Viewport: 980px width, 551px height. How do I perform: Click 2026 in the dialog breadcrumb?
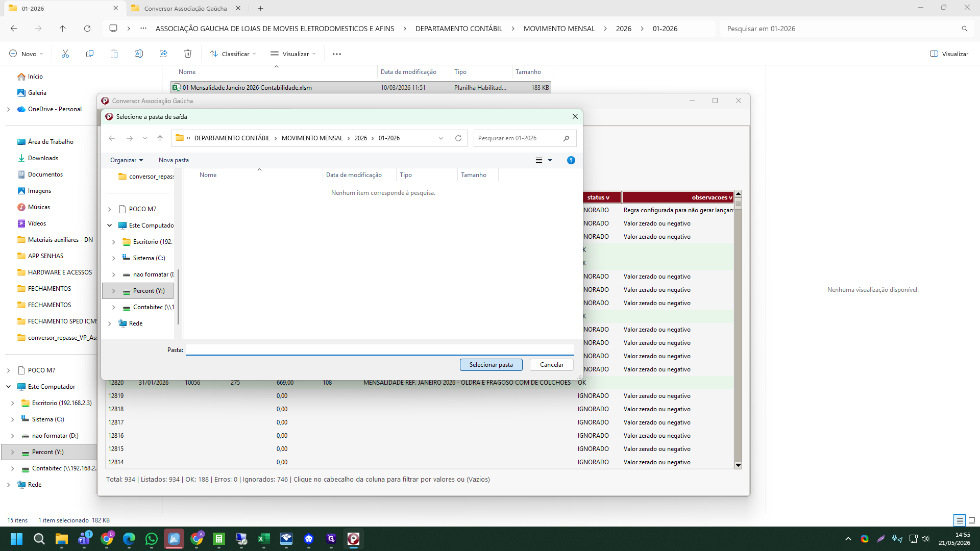(x=360, y=138)
